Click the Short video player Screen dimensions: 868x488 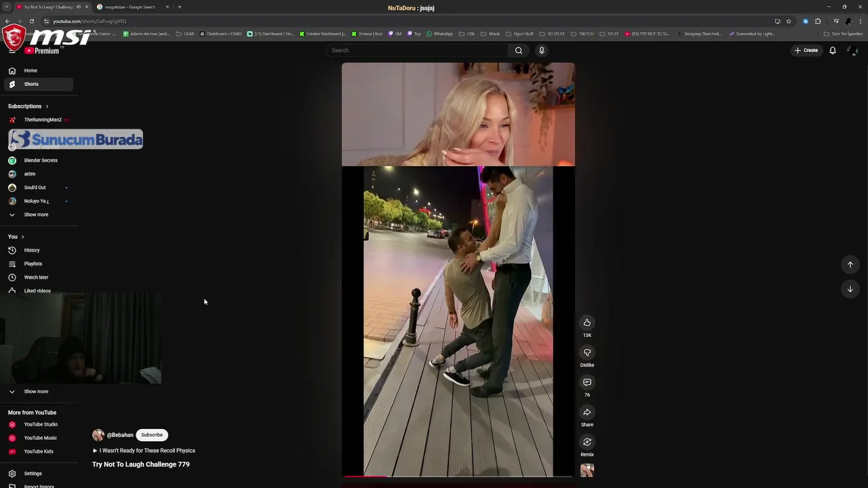[458, 270]
